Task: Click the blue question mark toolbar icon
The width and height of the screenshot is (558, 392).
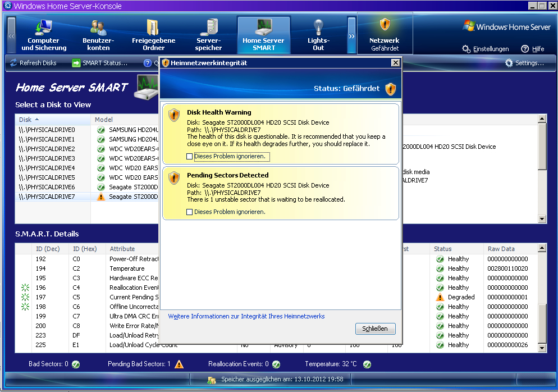Action: 147,63
